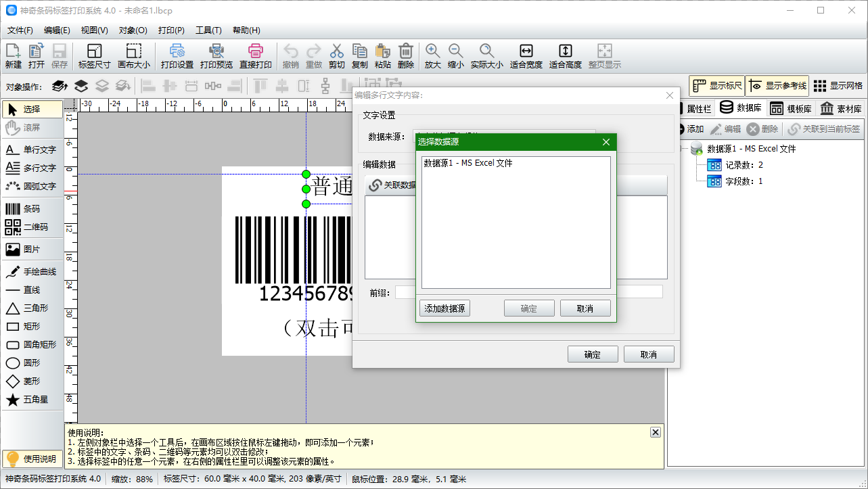
Task: Click the 标签尺寸 label size icon
Action: [93, 55]
